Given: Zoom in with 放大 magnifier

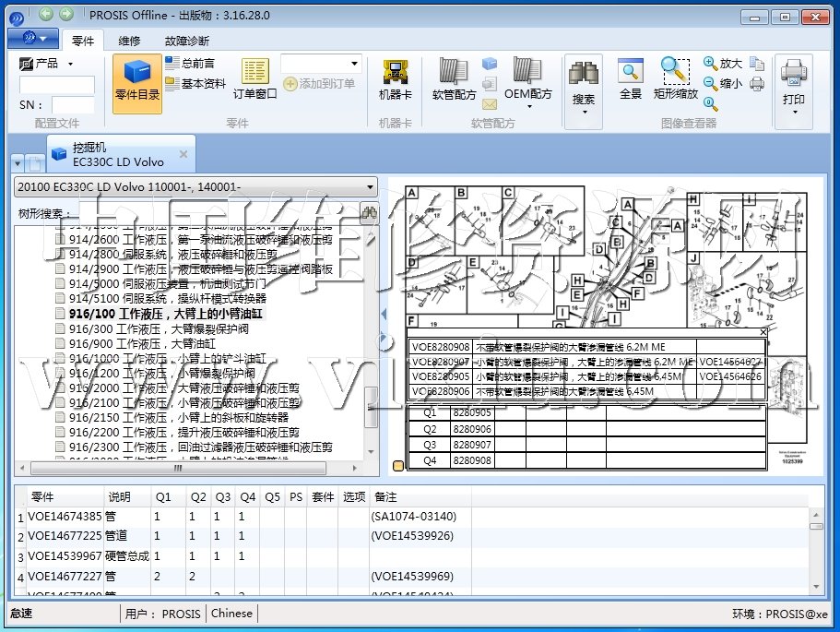Looking at the screenshot, I should pos(722,64).
